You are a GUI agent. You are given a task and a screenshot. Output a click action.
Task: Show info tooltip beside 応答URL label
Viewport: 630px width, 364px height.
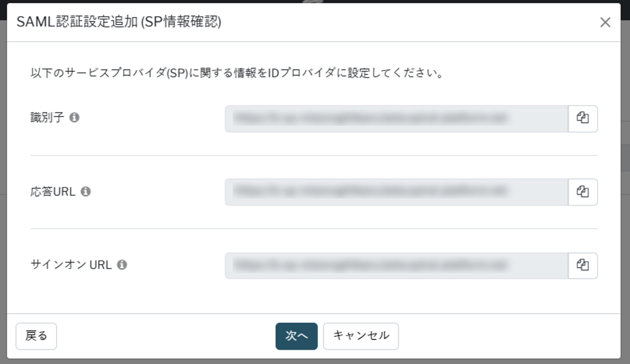pyautogui.click(x=85, y=191)
